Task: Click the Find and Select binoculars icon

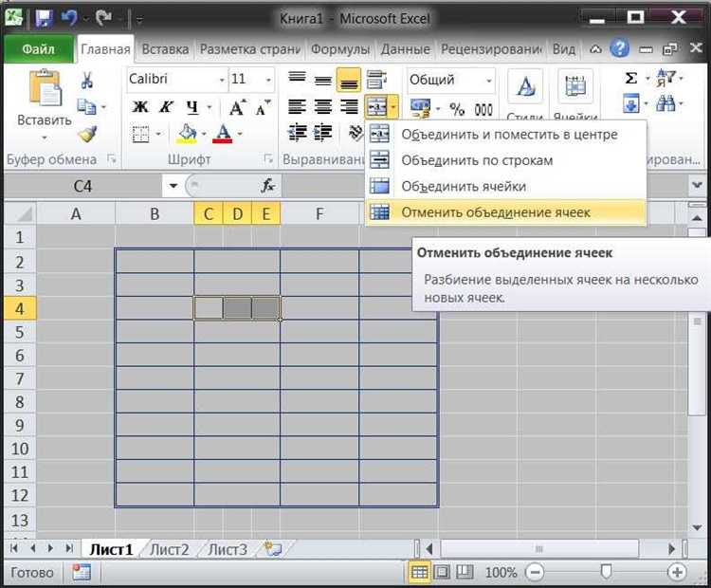Action: click(665, 104)
